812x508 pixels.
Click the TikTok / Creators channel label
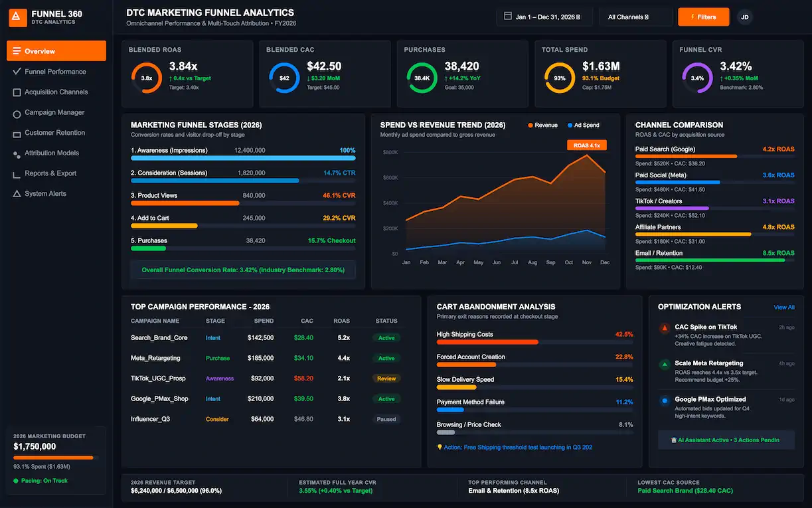click(659, 201)
